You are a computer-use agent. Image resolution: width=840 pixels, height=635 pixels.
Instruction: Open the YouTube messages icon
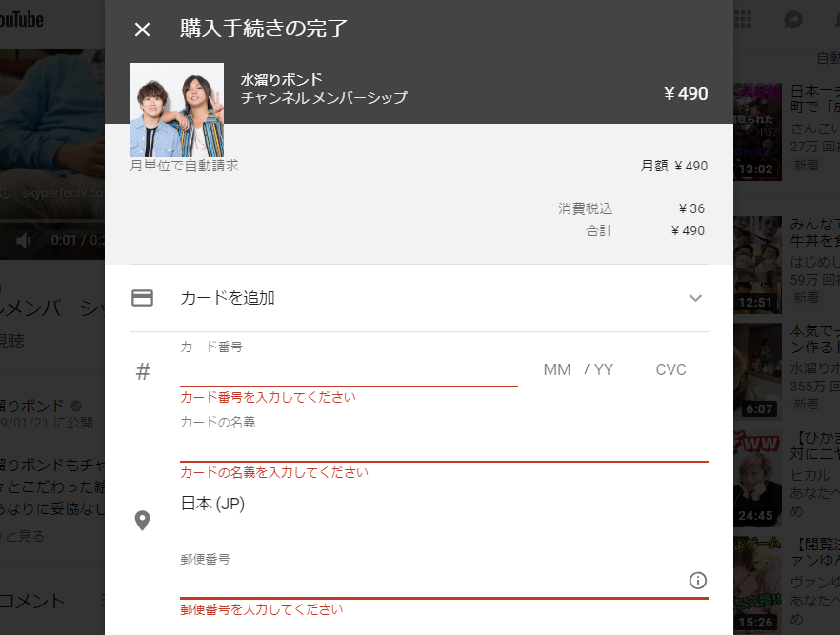click(792, 20)
